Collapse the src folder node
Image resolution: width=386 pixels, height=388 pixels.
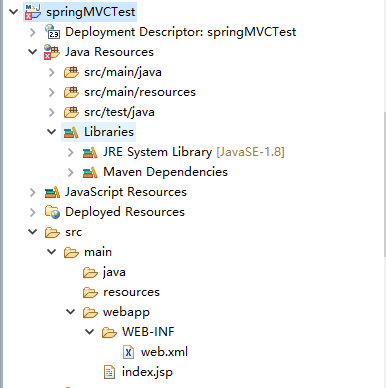pos(32,232)
